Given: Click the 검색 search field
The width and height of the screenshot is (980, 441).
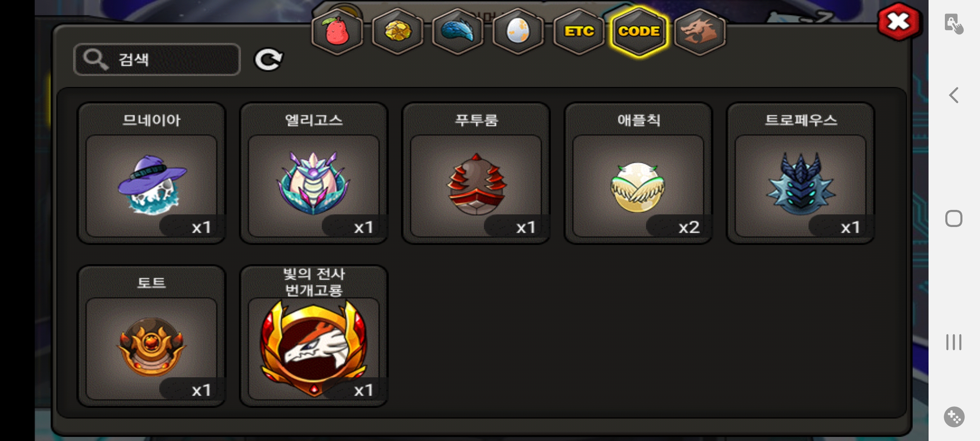Looking at the screenshot, I should click(x=157, y=60).
